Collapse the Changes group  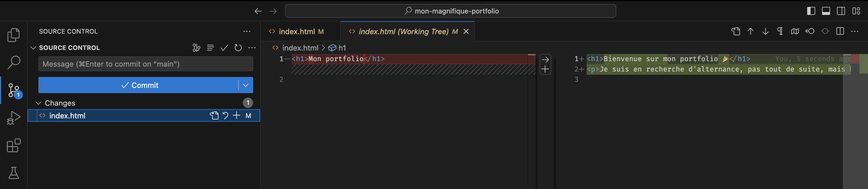38,103
